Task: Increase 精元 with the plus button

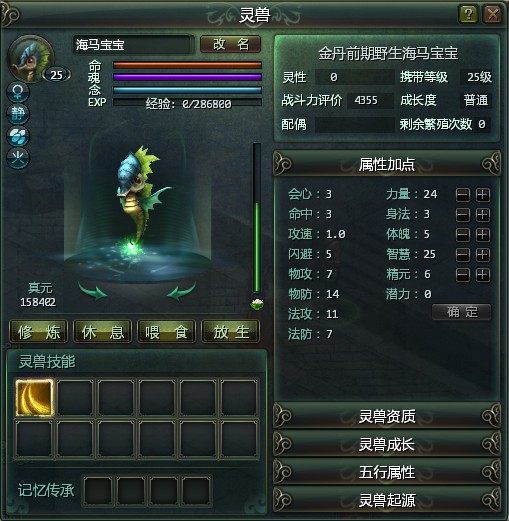Action: pyautogui.click(x=483, y=275)
